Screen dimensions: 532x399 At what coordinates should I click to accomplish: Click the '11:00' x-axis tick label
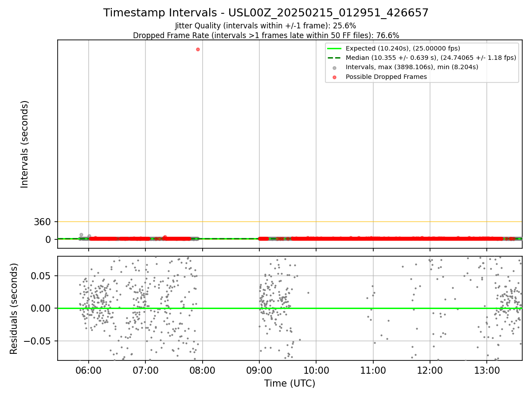point(373,370)
